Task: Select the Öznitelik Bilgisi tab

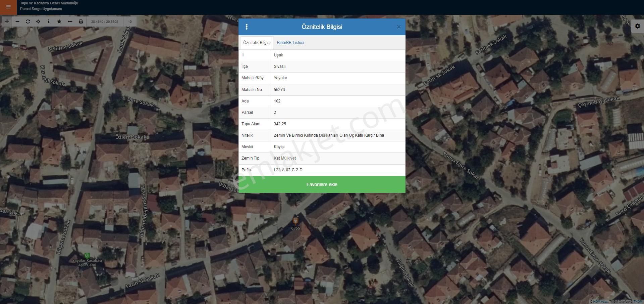Action: coord(257,43)
